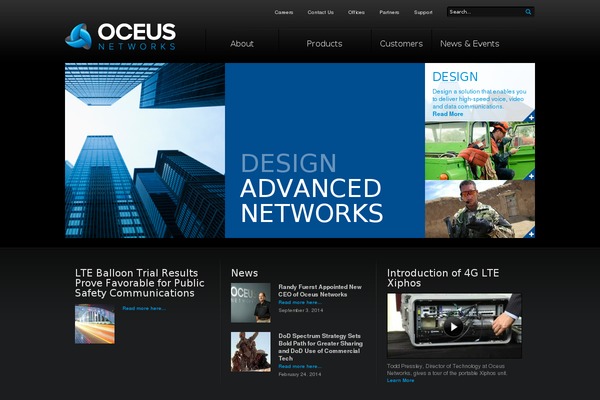Click the plus icon on green truck image

coord(531,176)
